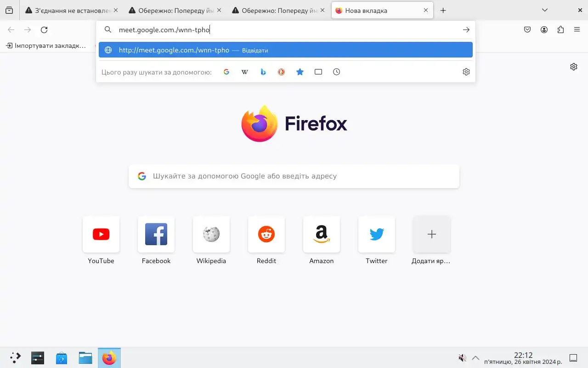Personalize new tab gear icon
Screen dimensions: 588x368
(574, 67)
